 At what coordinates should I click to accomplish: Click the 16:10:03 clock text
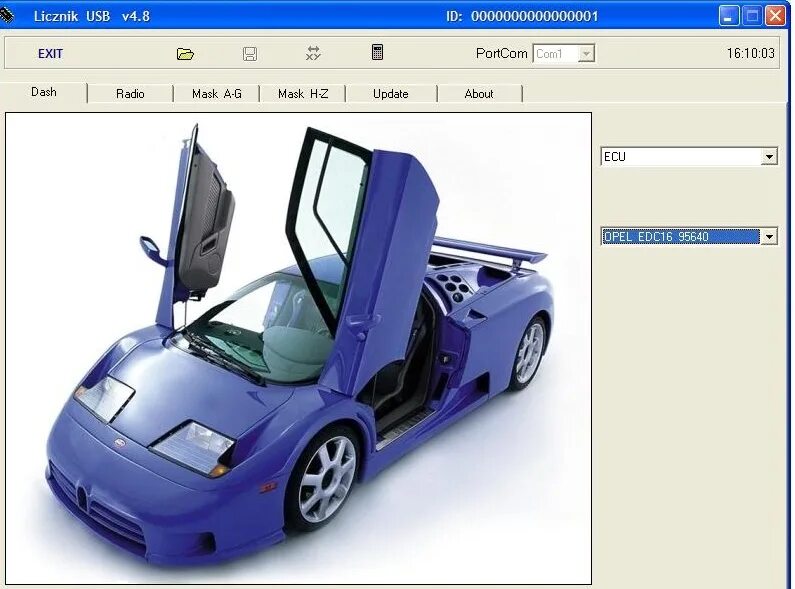(750, 53)
